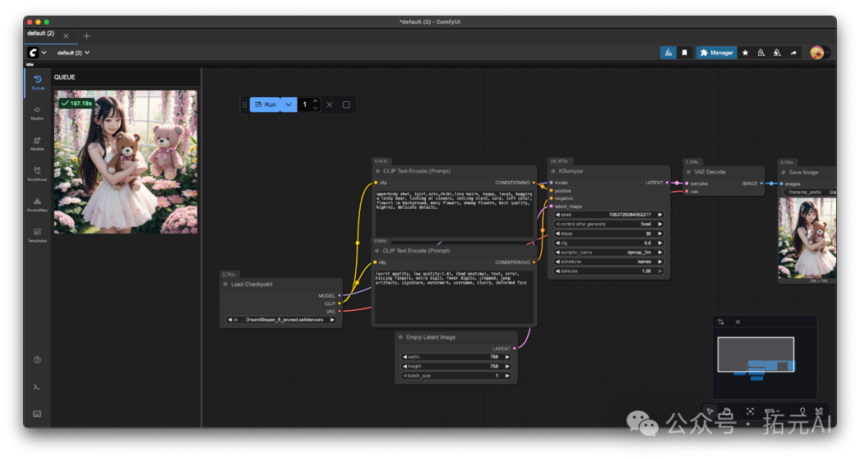Toggle link visibility icon in canvas toolbar
The width and height of the screenshot is (860, 459).
coord(819,411)
